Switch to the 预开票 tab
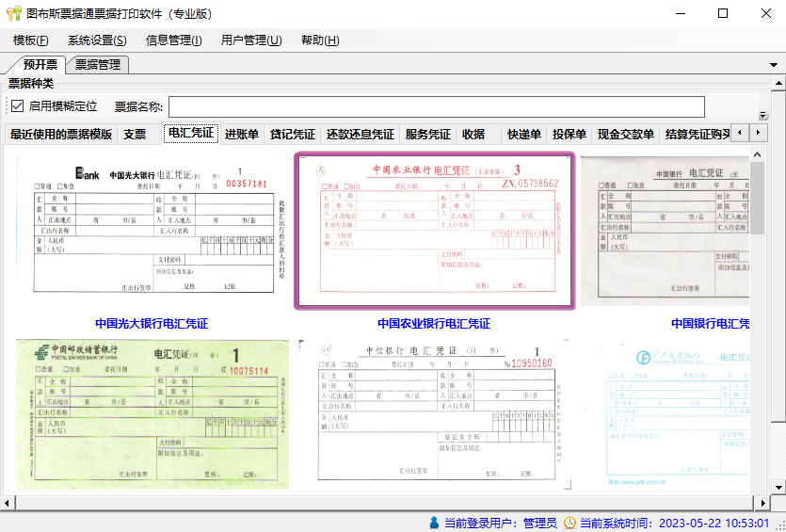 (40, 64)
